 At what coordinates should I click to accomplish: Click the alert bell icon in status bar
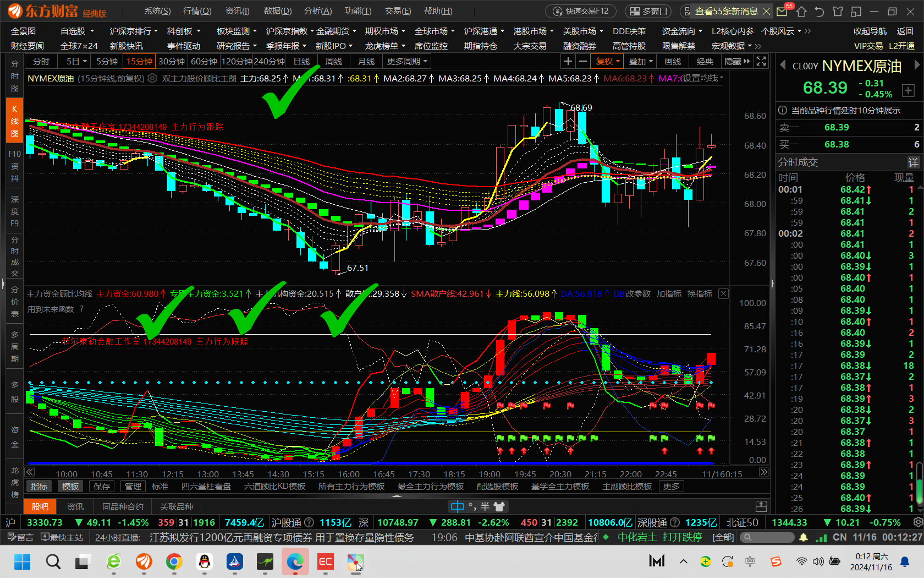[x=804, y=537]
